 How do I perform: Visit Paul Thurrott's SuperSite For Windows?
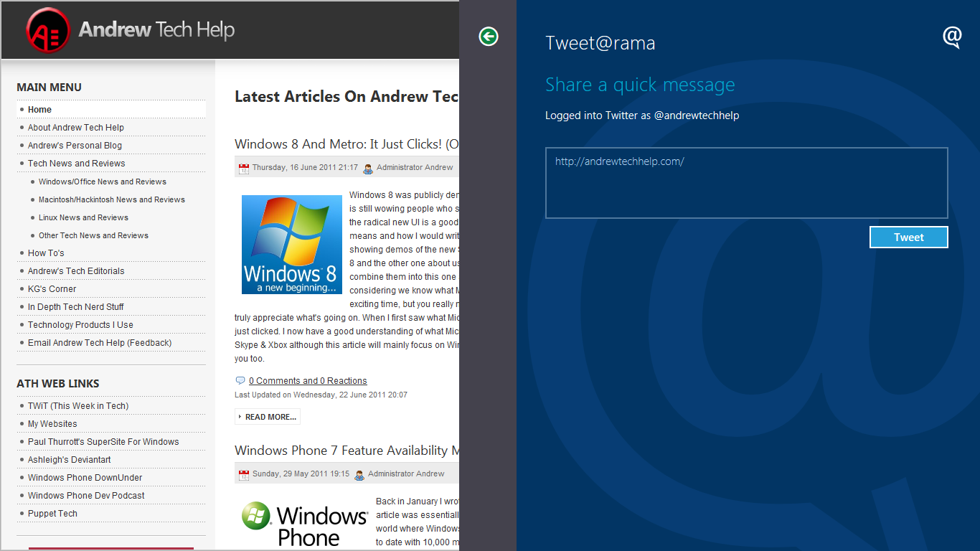click(x=103, y=442)
